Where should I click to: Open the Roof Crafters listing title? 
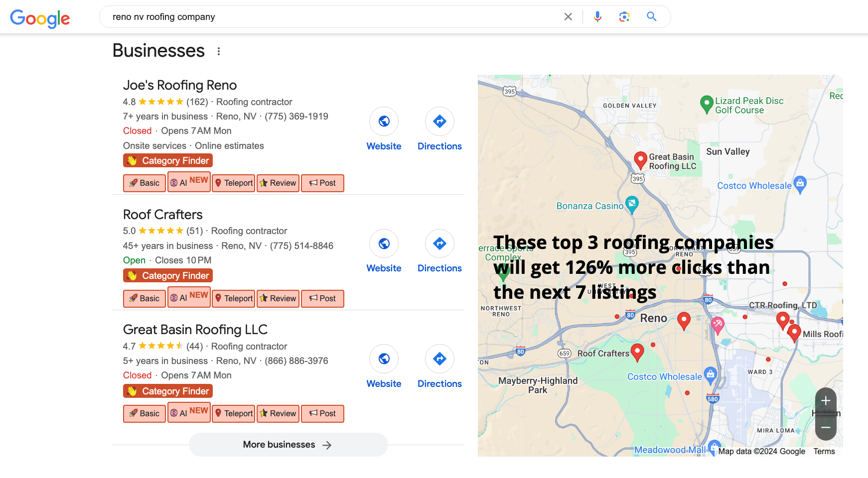[163, 215]
